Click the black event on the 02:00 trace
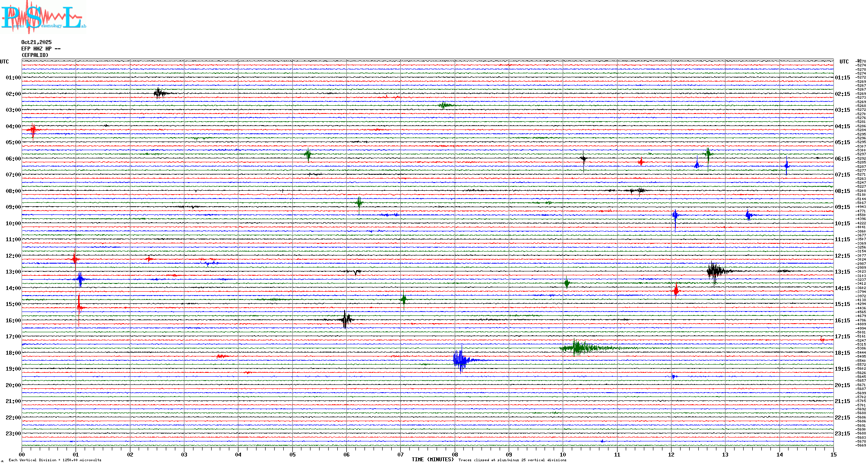 [x=159, y=93]
